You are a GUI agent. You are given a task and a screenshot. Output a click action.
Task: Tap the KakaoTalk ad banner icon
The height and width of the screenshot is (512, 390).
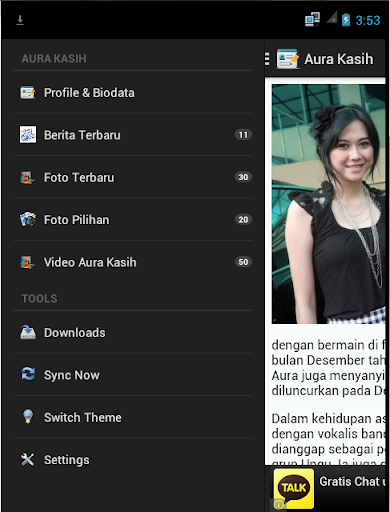(294, 488)
